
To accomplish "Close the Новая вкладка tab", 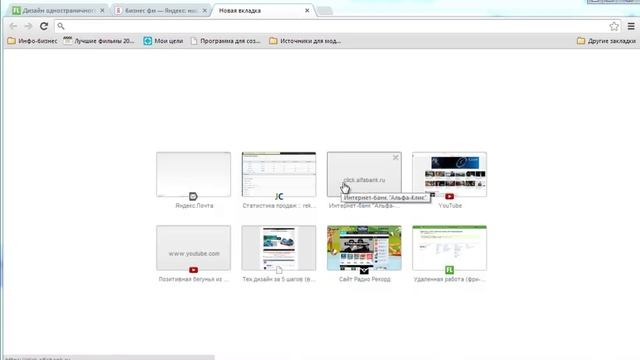I will 307,11.
